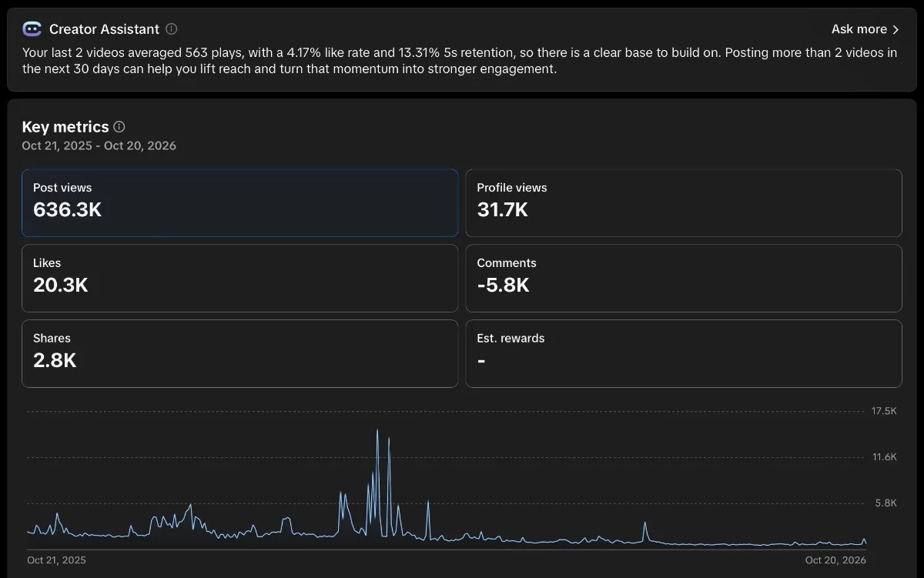Switch chart to Comments metric
The width and height of the screenshot is (924, 578).
[684, 278]
